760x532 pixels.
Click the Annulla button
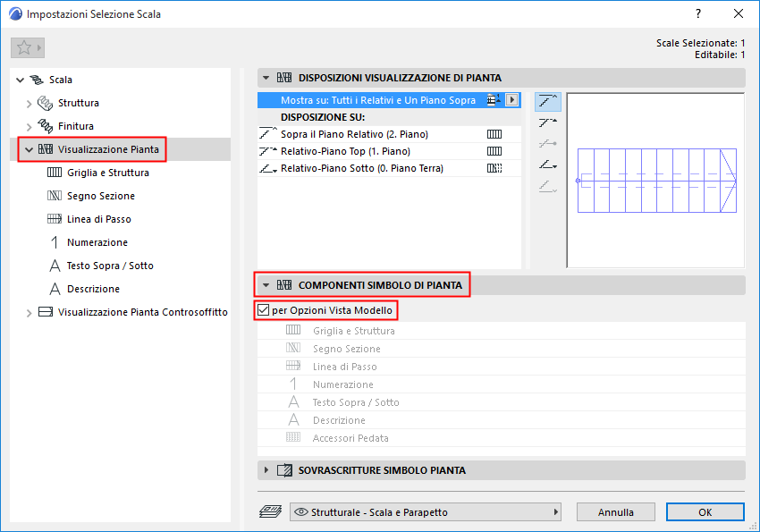[615, 512]
